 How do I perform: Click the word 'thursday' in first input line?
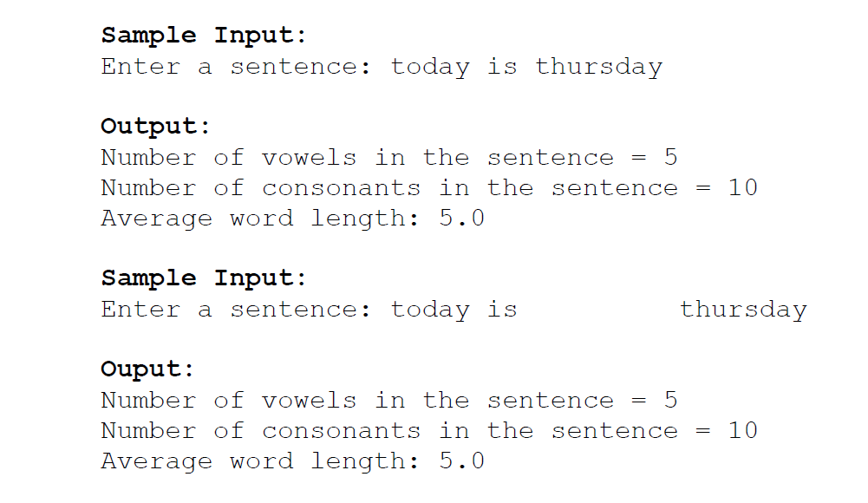click(x=598, y=68)
